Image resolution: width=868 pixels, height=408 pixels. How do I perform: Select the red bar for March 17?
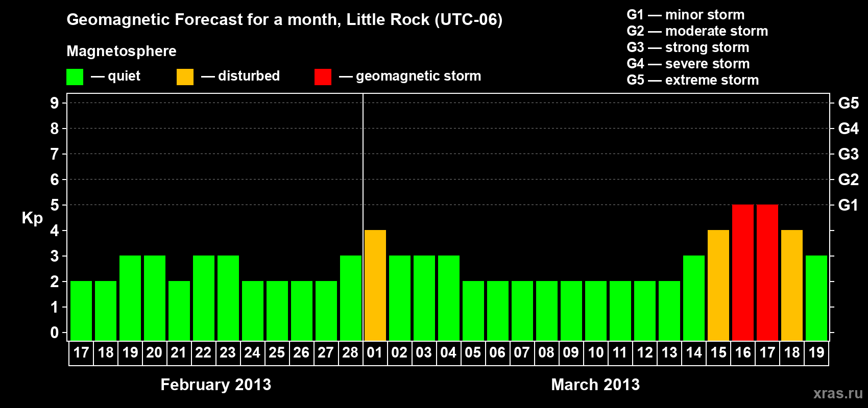(767, 272)
